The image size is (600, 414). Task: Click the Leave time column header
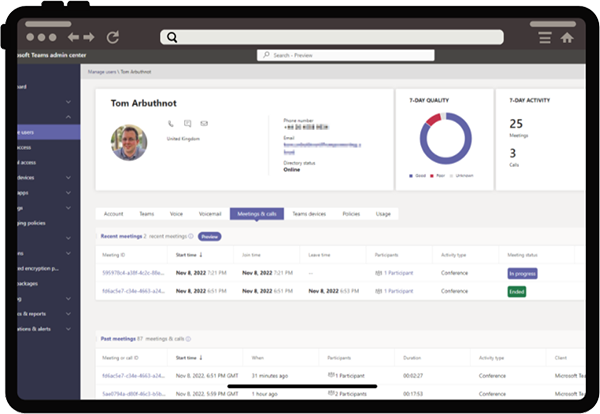pos(319,255)
